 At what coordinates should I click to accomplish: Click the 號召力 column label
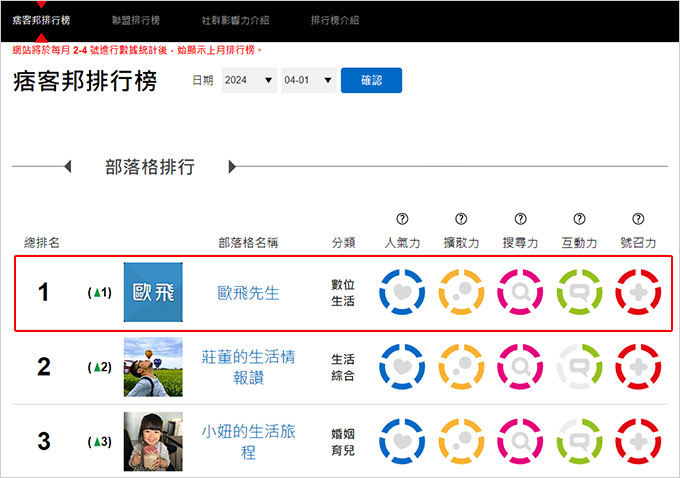pos(638,242)
